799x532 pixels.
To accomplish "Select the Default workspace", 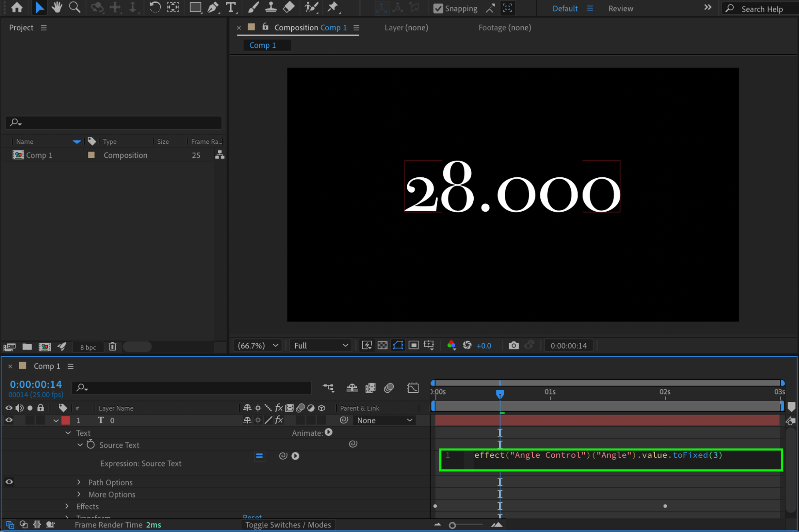I will (x=565, y=8).
